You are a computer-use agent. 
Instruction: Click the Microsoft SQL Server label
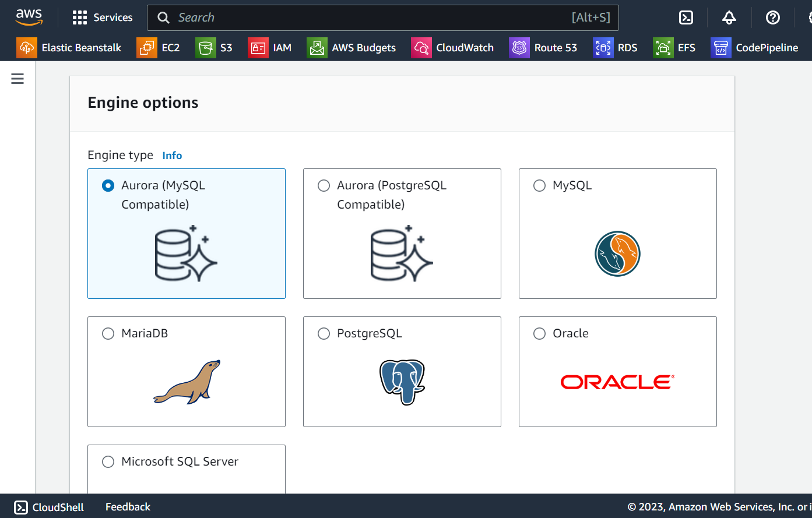[180, 461]
